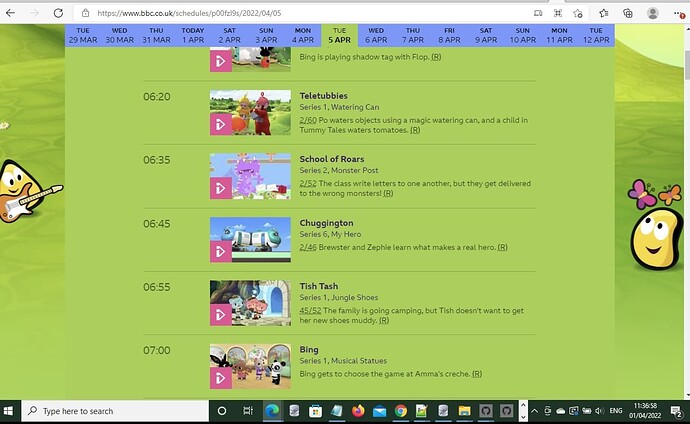Image resolution: width=690 pixels, height=424 pixels.
Task: Select the SUN 10 APR schedule tab
Action: [523, 35]
